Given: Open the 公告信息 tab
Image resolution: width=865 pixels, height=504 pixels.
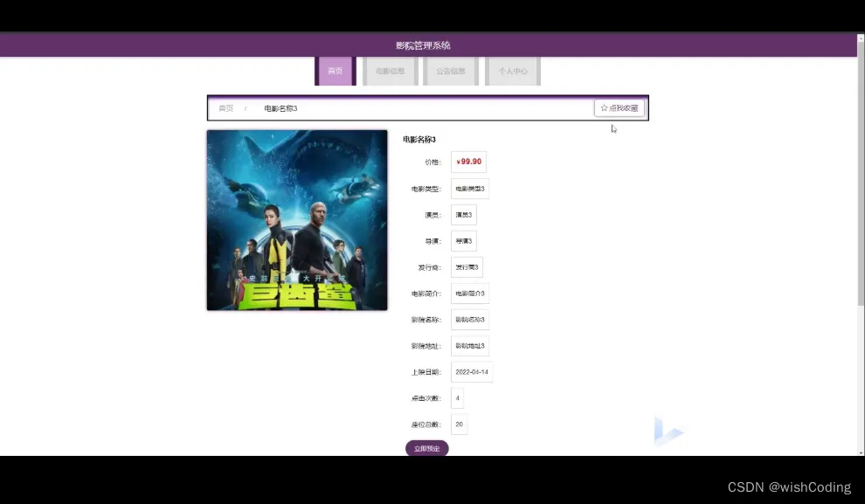Looking at the screenshot, I should 451,71.
